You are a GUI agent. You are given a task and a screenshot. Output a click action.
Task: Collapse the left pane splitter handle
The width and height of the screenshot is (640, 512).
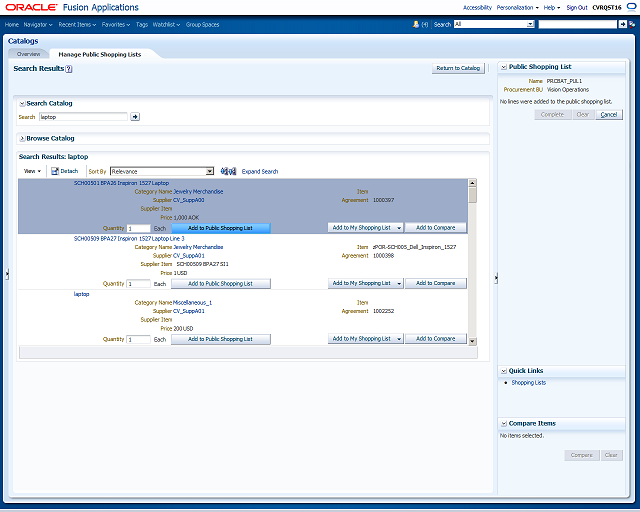click(x=7, y=274)
